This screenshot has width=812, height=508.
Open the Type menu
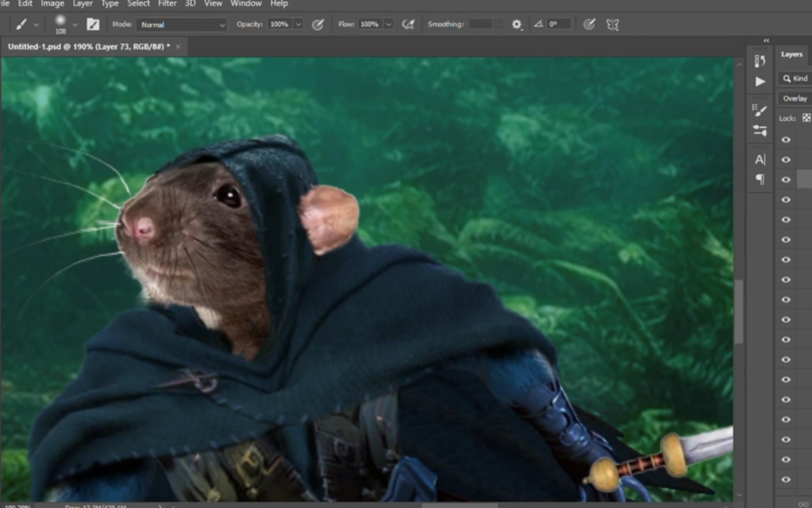click(x=110, y=4)
